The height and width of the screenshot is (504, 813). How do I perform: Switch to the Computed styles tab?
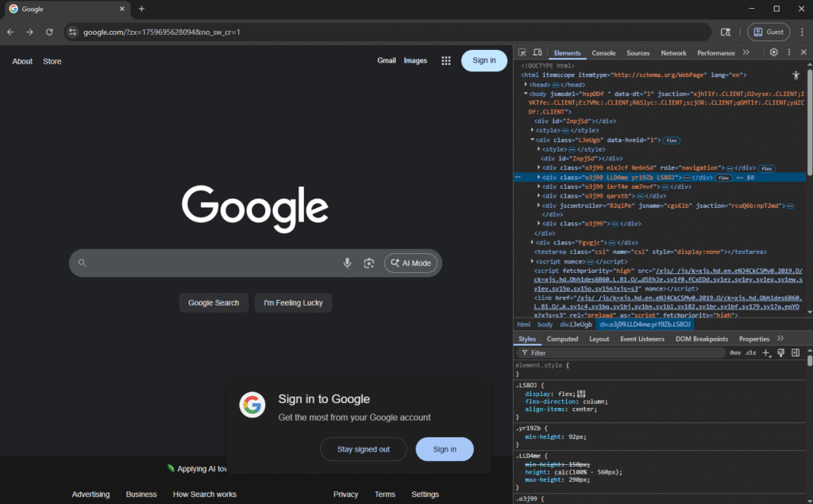coord(562,338)
